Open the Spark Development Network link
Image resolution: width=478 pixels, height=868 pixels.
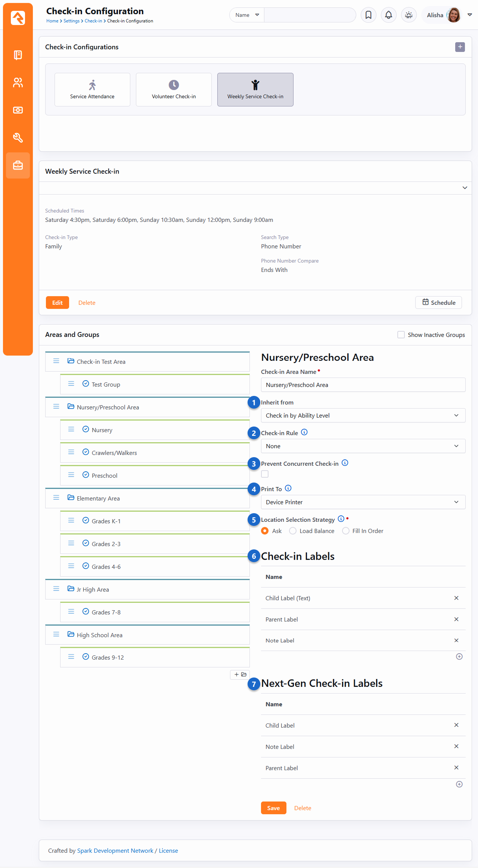(x=115, y=850)
